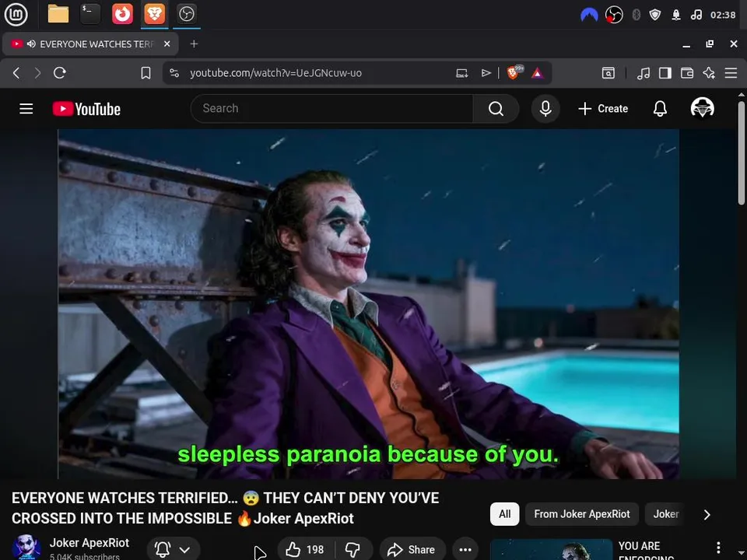
Task: Click the send/share arrow in address bar
Action: click(x=486, y=73)
